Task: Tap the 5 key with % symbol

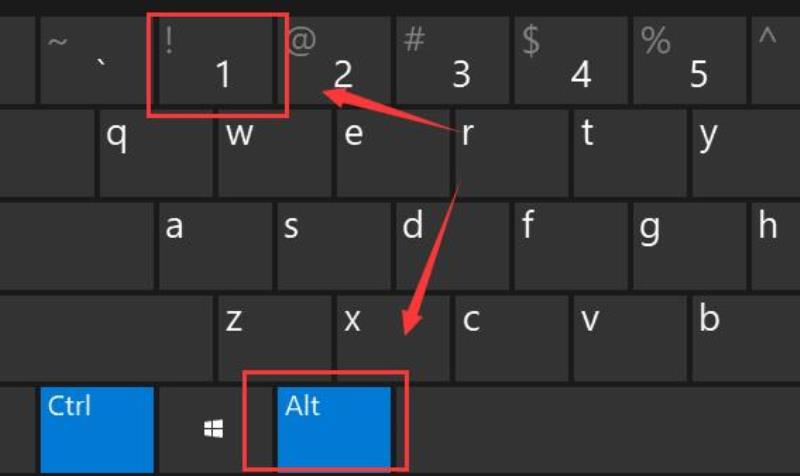Action: click(x=689, y=60)
